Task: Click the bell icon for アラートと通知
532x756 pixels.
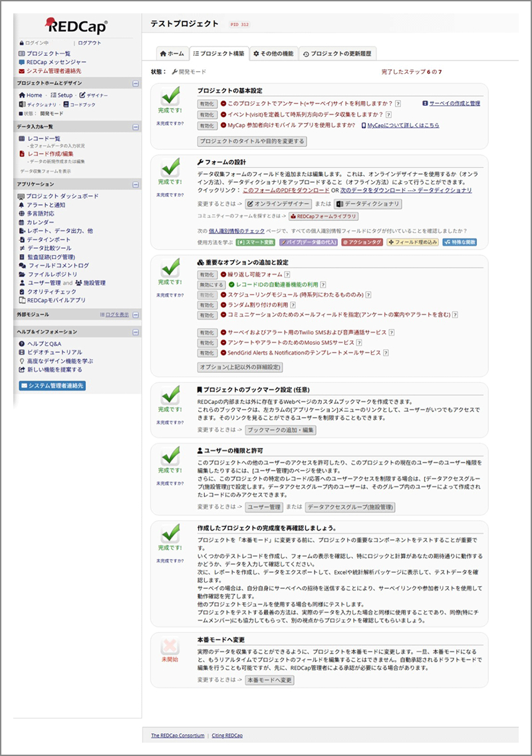Action: pos(22,205)
